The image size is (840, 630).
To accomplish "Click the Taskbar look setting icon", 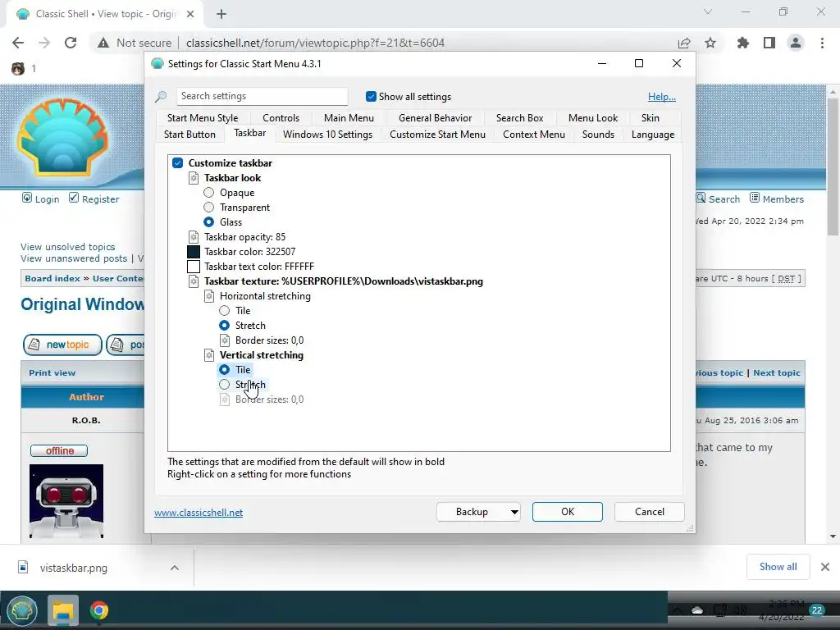I will pyautogui.click(x=194, y=178).
